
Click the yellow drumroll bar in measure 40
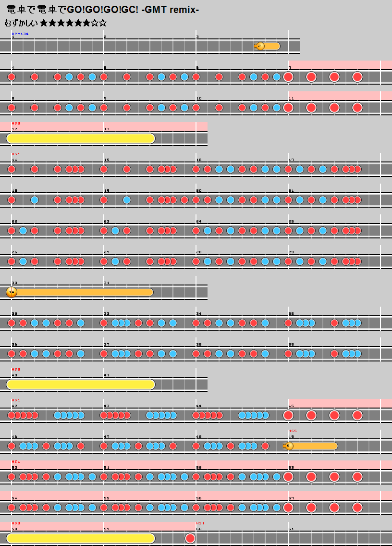(81, 385)
